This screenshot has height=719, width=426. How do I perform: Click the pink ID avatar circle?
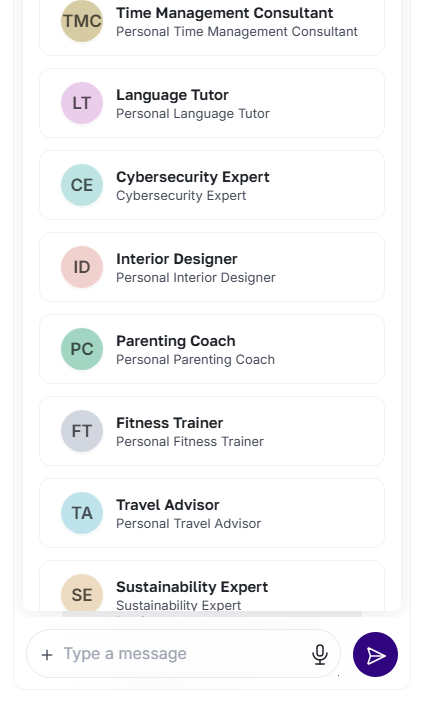[82, 267]
